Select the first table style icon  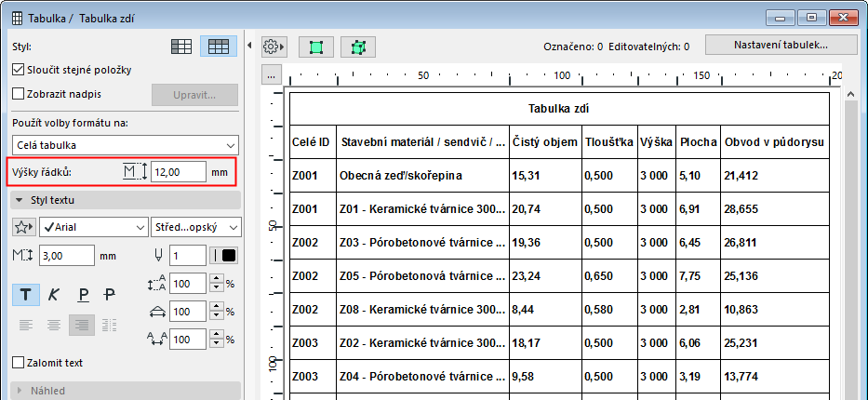[x=181, y=47]
